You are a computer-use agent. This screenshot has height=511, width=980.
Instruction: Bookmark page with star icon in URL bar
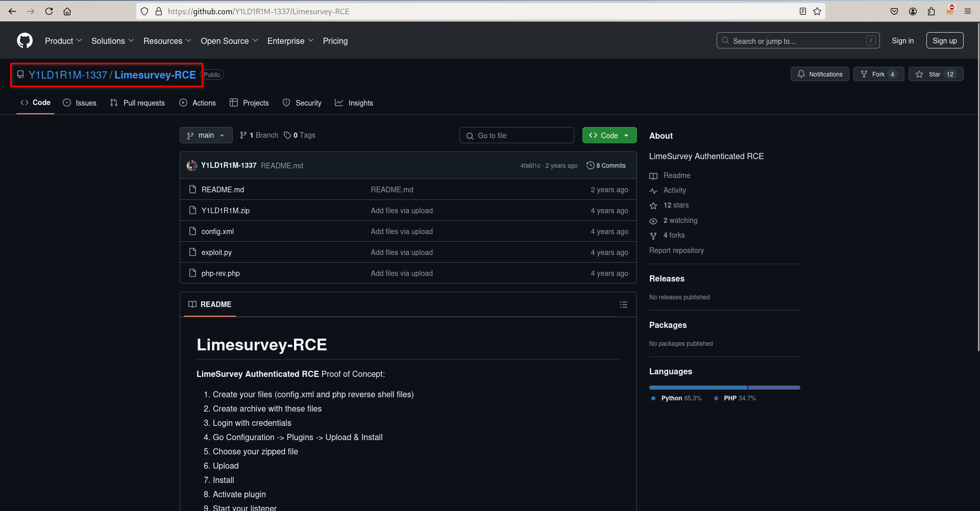817,11
